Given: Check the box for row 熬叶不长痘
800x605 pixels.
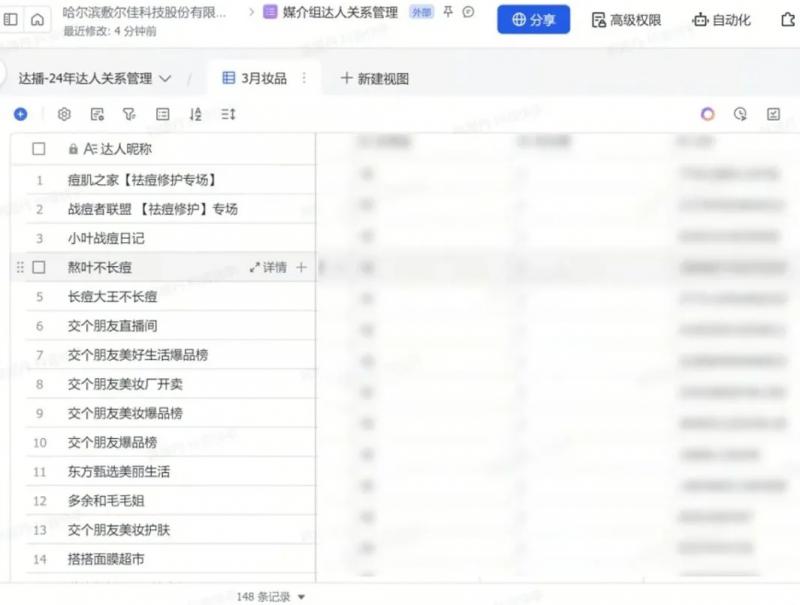Looking at the screenshot, I should [39, 267].
